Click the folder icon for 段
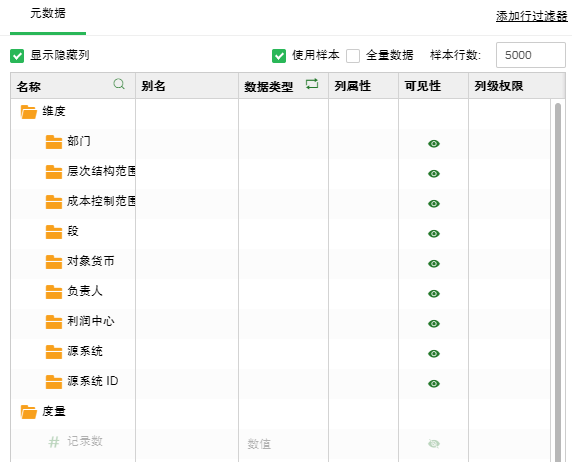 pyautogui.click(x=54, y=232)
